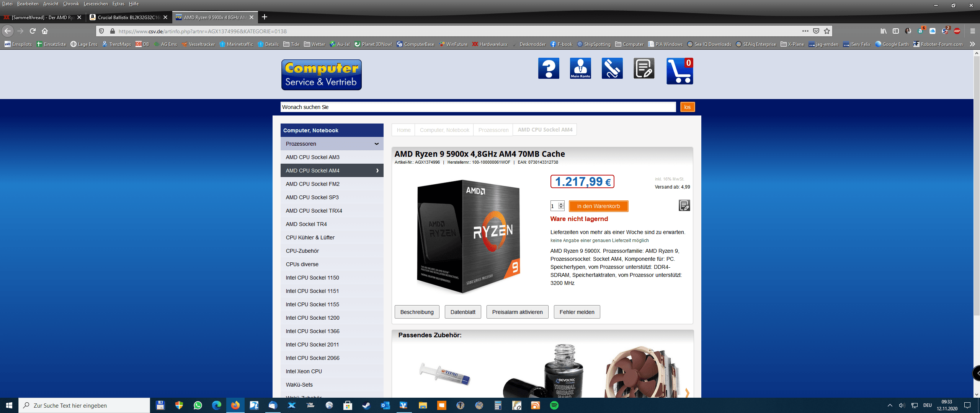Expand AMD CPU Sockel AM4 arrow

pos(377,171)
